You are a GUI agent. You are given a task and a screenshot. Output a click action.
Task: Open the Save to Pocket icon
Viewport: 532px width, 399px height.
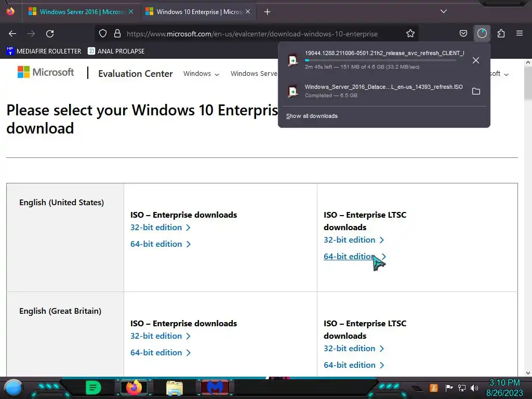pyautogui.click(x=463, y=34)
